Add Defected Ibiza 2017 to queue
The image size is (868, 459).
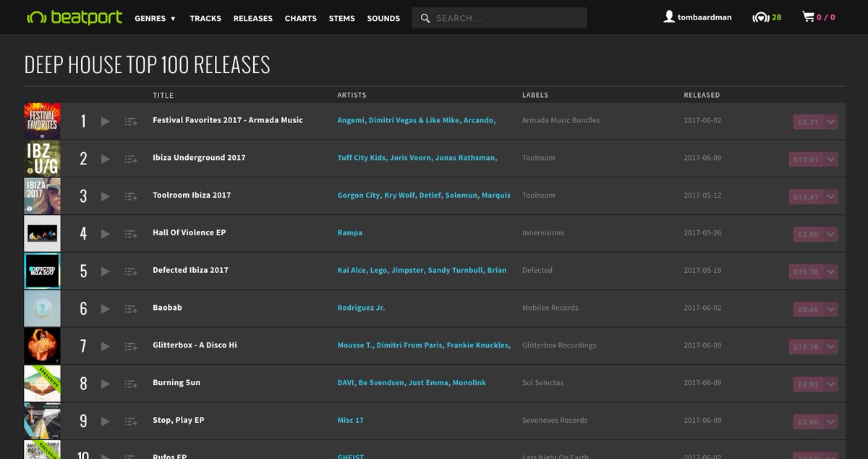(131, 271)
